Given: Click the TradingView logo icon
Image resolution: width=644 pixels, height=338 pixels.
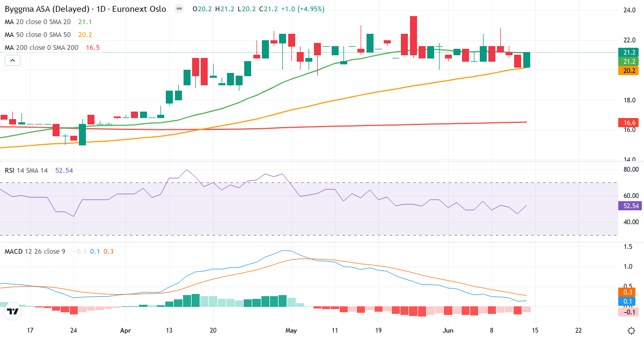Looking at the screenshot, I should click(x=13, y=311).
